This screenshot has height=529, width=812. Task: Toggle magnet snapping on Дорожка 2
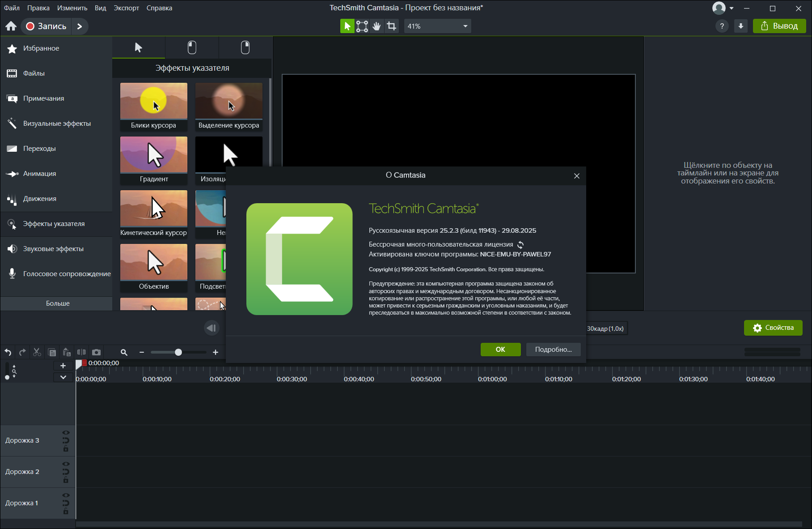(66, 472)
